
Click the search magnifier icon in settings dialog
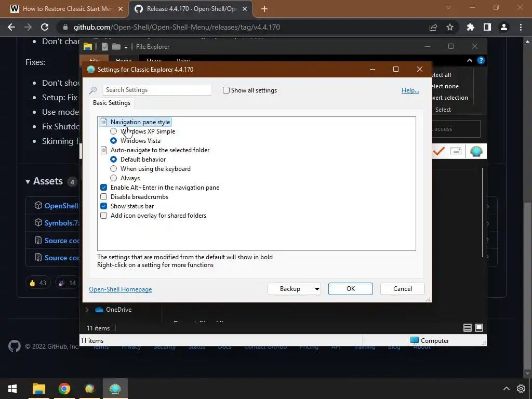tap(92, 90)
